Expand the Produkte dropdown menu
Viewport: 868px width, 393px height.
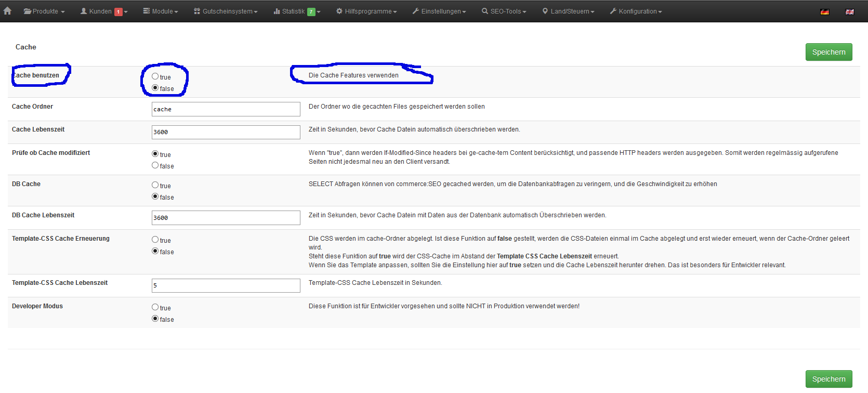coord(44,11)
